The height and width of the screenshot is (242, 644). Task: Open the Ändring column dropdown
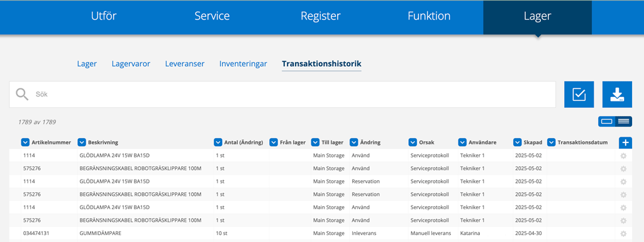[x=354, y=142]
